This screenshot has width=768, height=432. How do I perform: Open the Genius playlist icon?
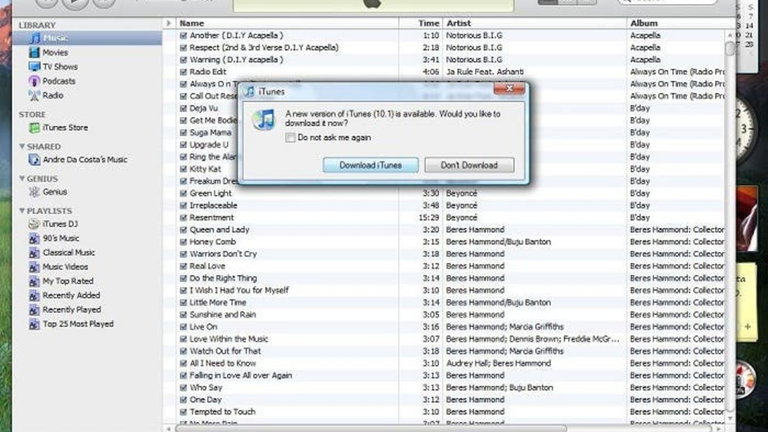(34, 192)
